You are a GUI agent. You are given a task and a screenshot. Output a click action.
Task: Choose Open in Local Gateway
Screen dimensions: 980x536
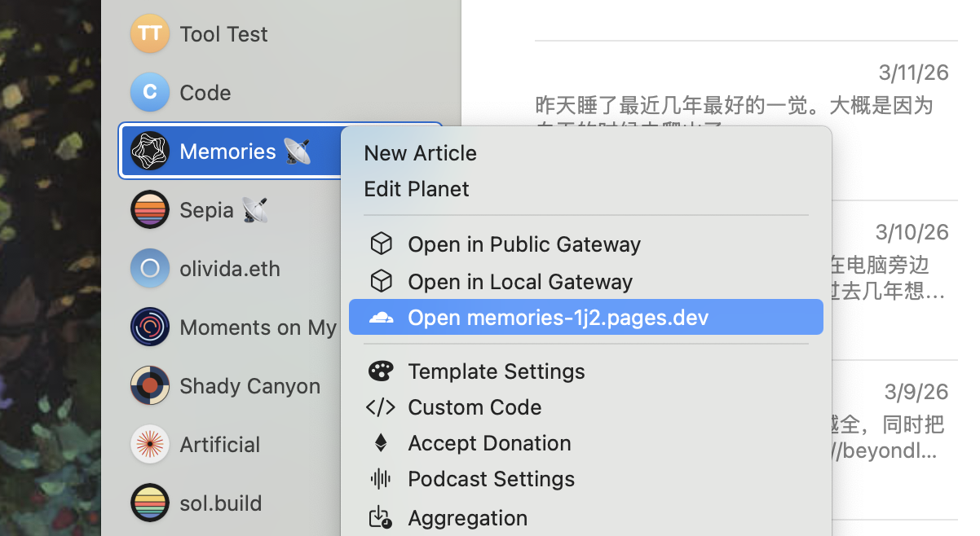(519, 281)
